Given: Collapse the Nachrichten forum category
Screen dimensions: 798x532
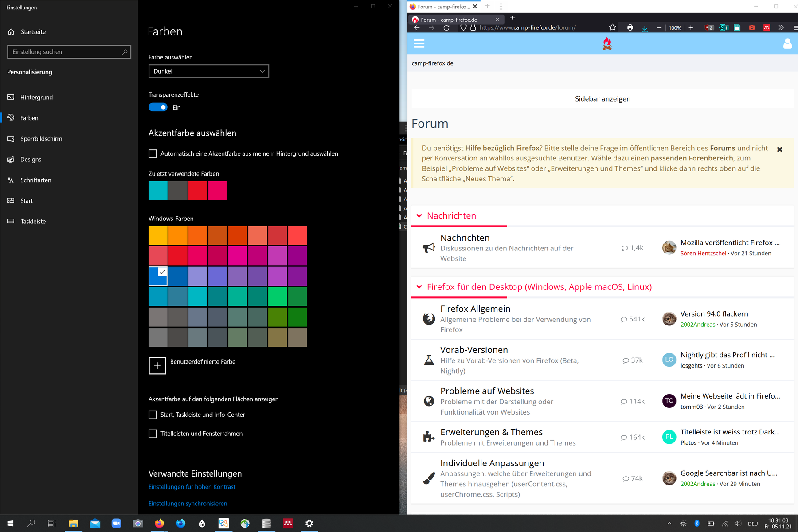Looking at the screenshot, I should 419,216.
